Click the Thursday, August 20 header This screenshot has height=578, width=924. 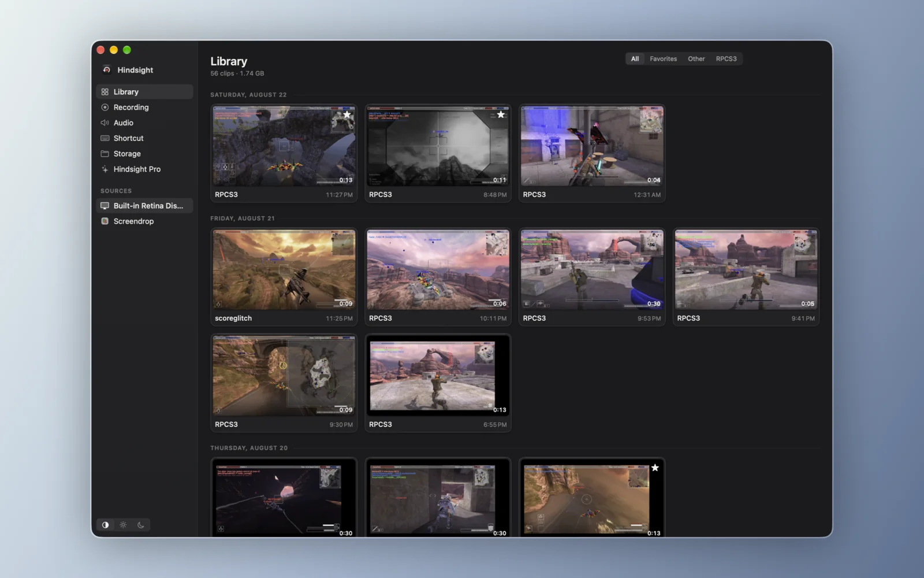tap(249, 448)
